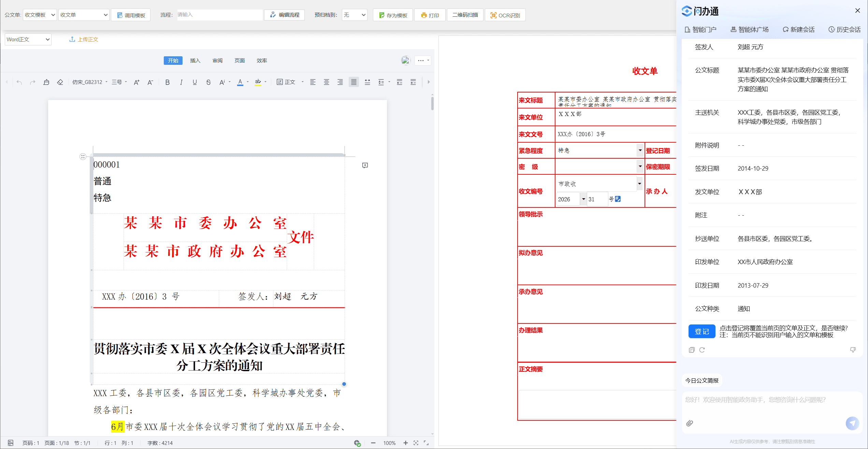Switch to the 审阅 ribbon tab
This screenshot has width=868, height=449.
pos(217,60)
